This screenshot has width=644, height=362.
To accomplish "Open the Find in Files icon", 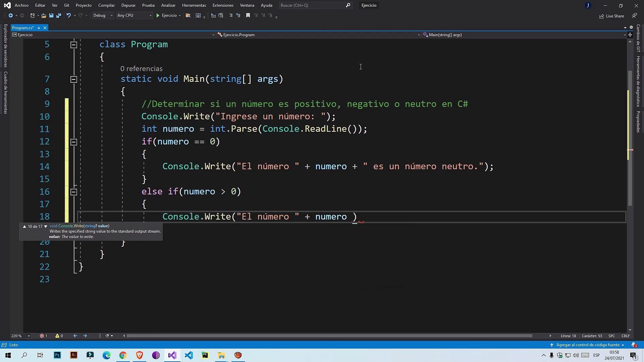I will click(188, 15).
